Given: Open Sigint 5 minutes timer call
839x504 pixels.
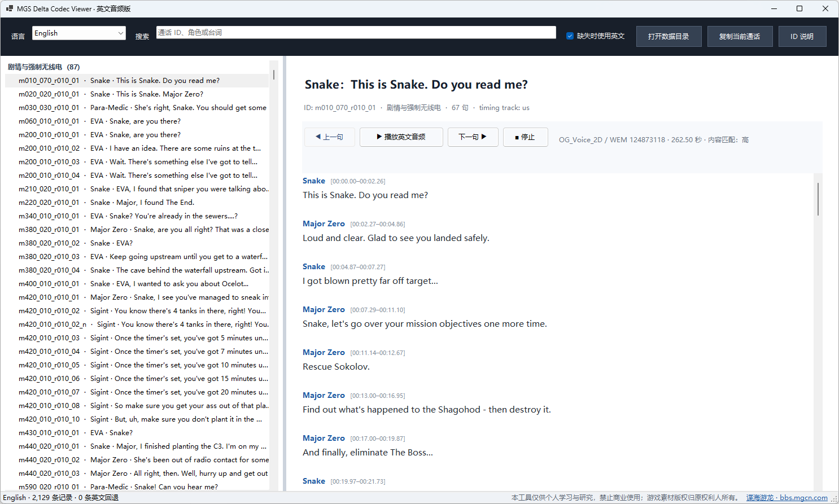Looking at the screenshot, I should 137,338.
